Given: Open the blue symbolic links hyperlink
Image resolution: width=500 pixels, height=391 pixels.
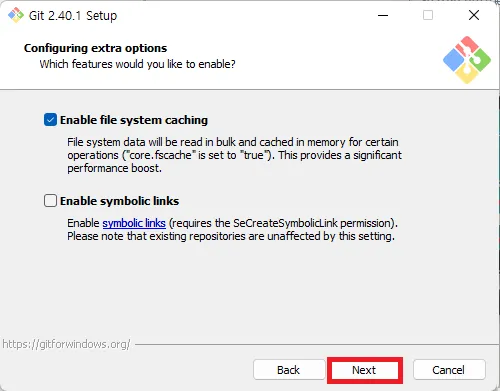Looking at the screenshot, I should click(134, 223).
